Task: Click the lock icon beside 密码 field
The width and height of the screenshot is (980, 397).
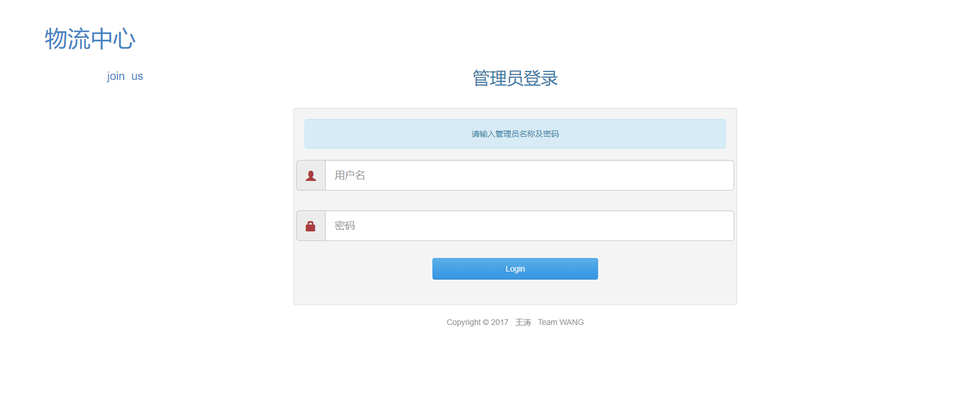Action: click(x=311, y=226)
